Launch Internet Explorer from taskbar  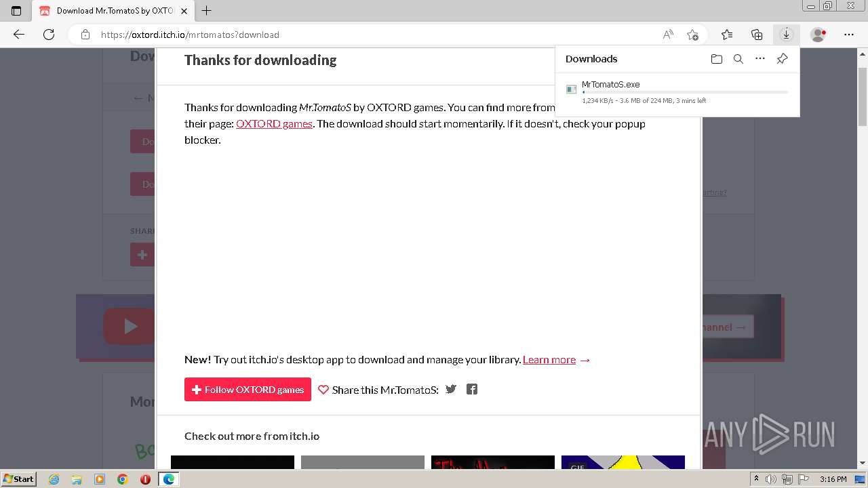54,479
